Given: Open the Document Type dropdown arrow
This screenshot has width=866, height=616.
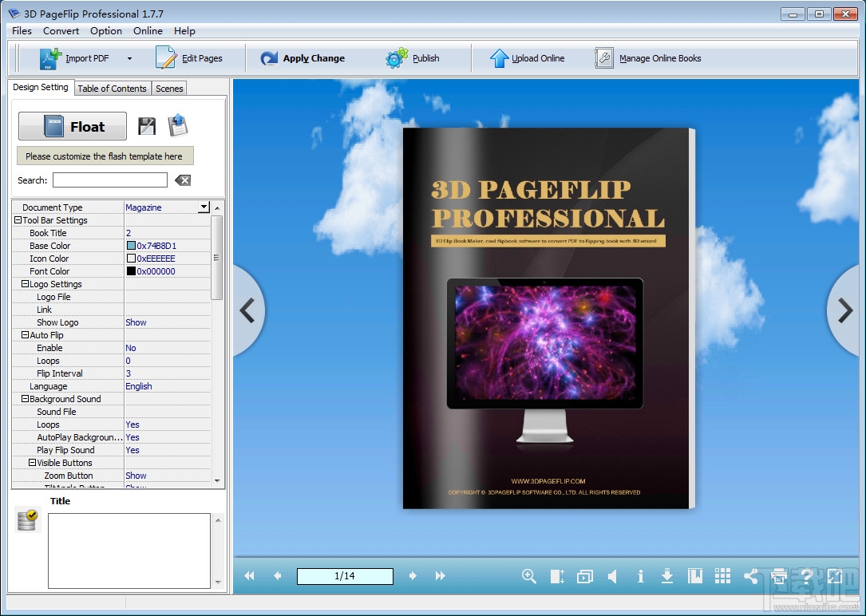Looking at the screenshot, I should click(x=204, y=207).
